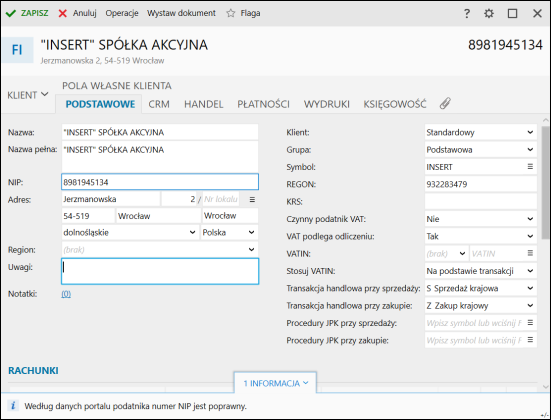Click VATIN field list icon

coord(530,253)
